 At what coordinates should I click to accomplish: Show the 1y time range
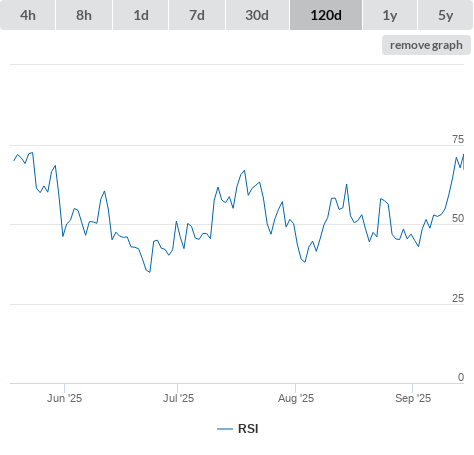pos(390,15)
